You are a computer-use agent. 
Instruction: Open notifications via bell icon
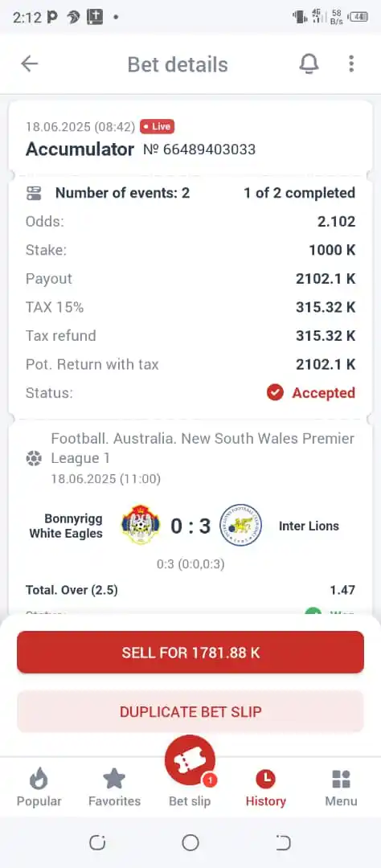coord(309,64)
